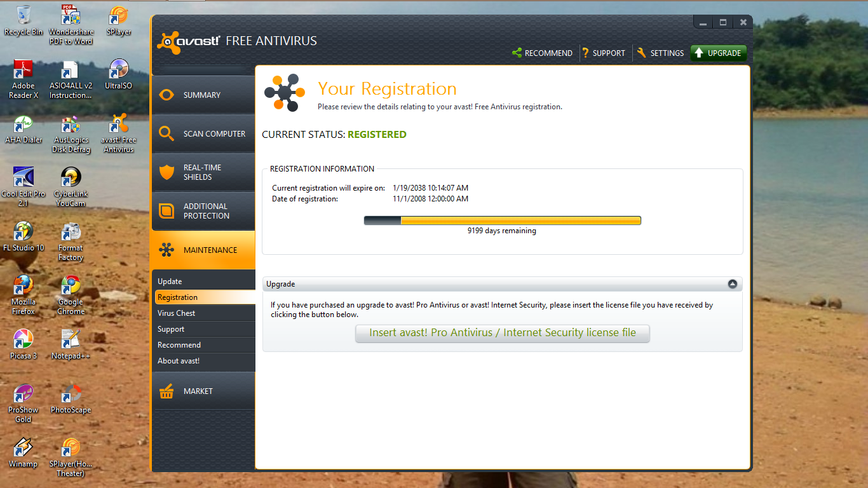Click the orange registration molecule icon
This screenshot has width=868, height=488.
point(285,93)
